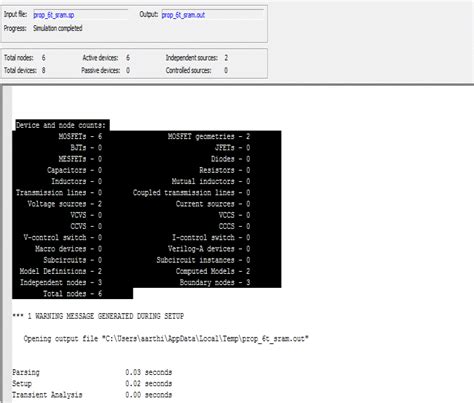Click the Passive devices count value
This screenshot has width=474, height=403.
pos(128,70)
